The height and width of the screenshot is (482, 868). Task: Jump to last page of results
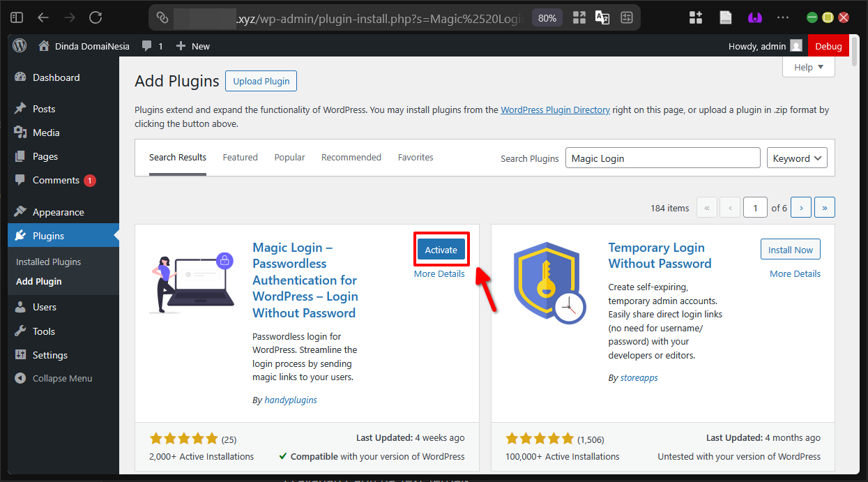pos(825,208)
